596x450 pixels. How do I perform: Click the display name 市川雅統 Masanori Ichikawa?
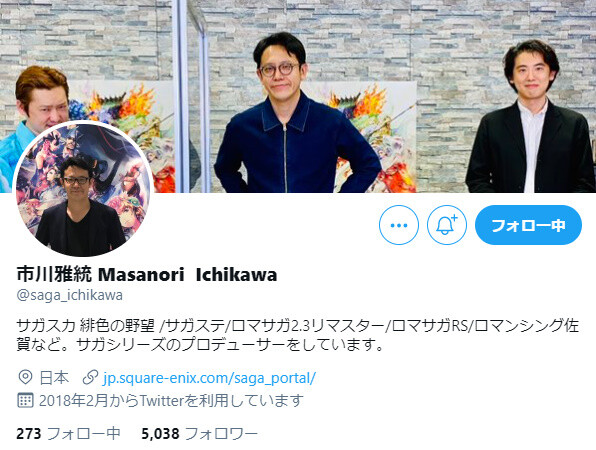pyautogui.click(x=147, y=274)
